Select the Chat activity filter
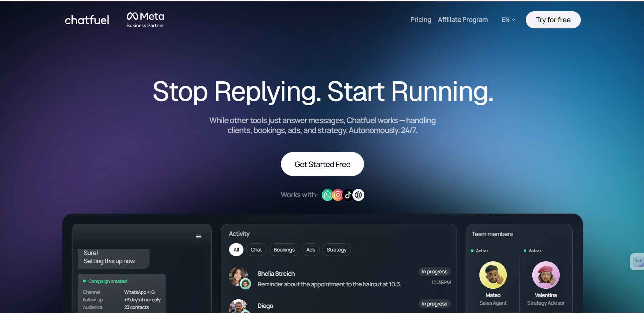644x313 pixels. [256, 250]
